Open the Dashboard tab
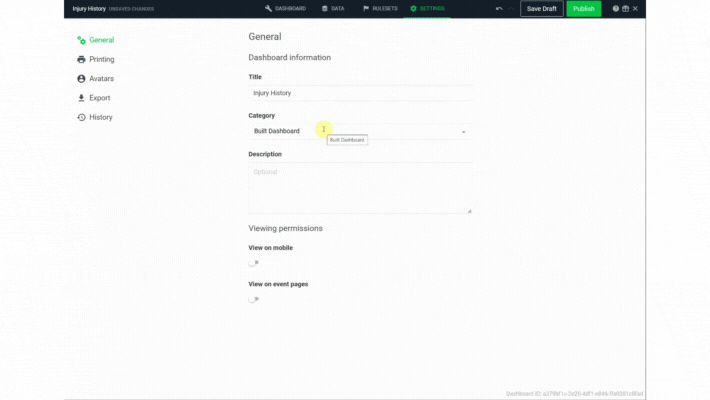Viewport: 710px width, 400px height. (x=285, y=9)
